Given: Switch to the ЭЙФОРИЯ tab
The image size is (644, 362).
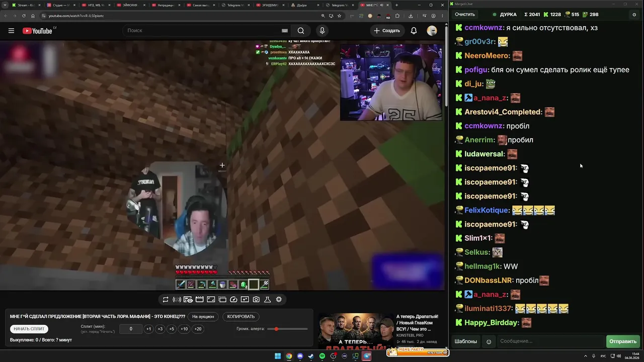Looking at the screenshot, I should point(130,5).
